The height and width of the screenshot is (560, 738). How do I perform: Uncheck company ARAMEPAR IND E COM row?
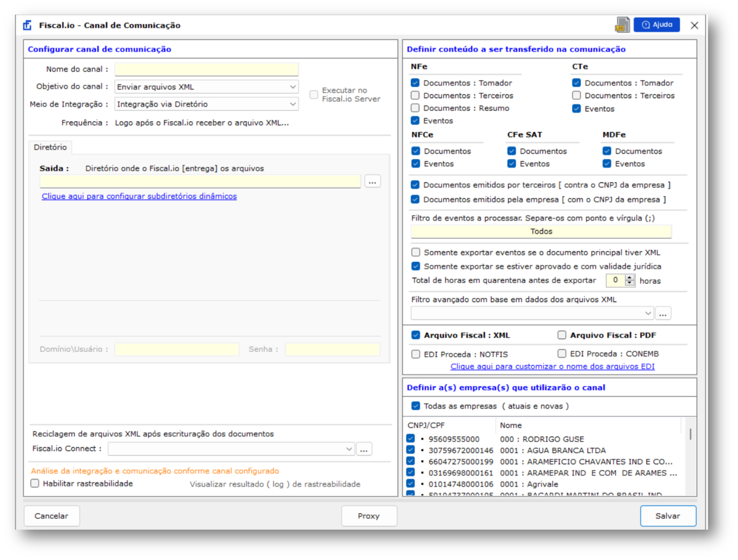click(411, 472)
